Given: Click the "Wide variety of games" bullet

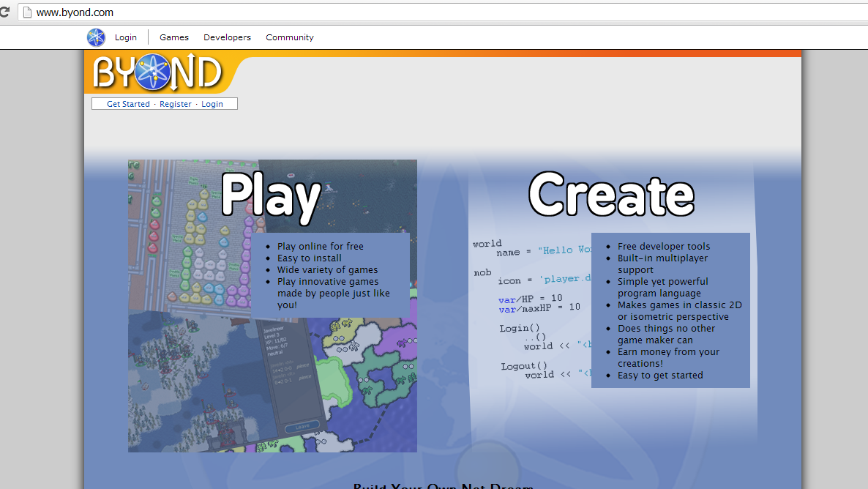Looking at the screenshot, I should click(328, 269).
